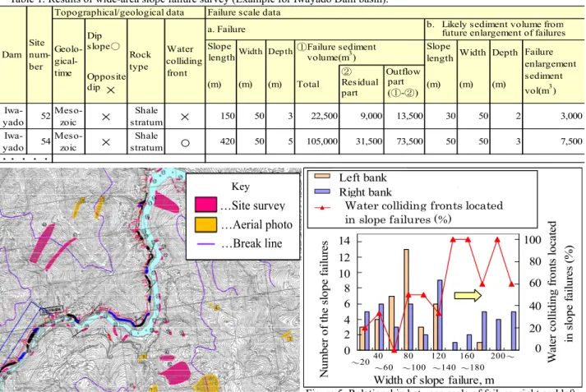586x392 pixels.
Task: Click the 'Total' column header
Action: coord(308,85)
